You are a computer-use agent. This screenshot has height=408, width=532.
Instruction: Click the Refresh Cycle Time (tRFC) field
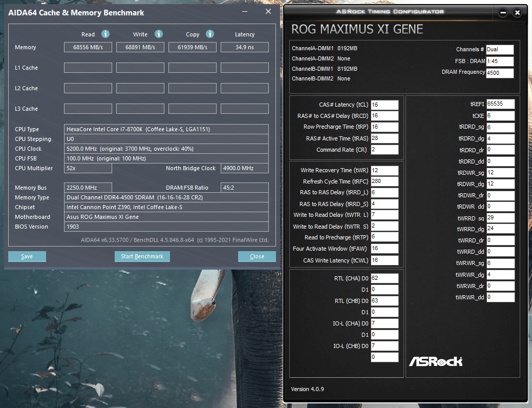(x=385, y=181)
